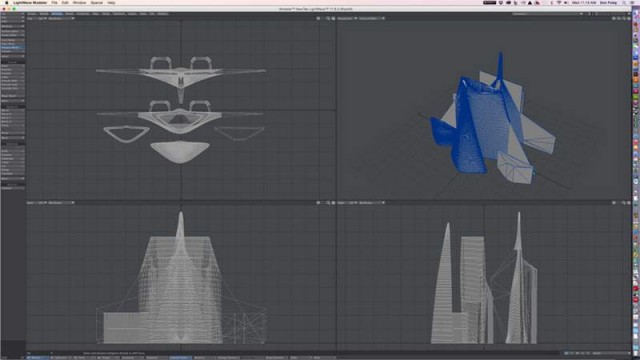Click the Perspective viewport maximize icon
The width and height of the screenshot is (640, 360).
click(x=629, y=18)
